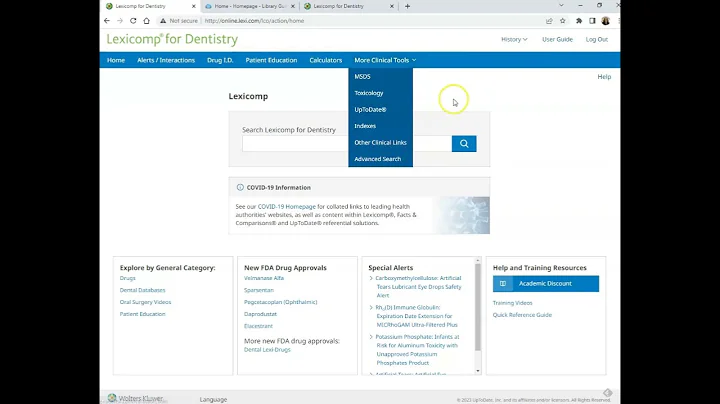Image resolution: width=720 pixels, height=404 pixels.
Task: Click the Academic Discount book icon
Action: click(503, 283)
